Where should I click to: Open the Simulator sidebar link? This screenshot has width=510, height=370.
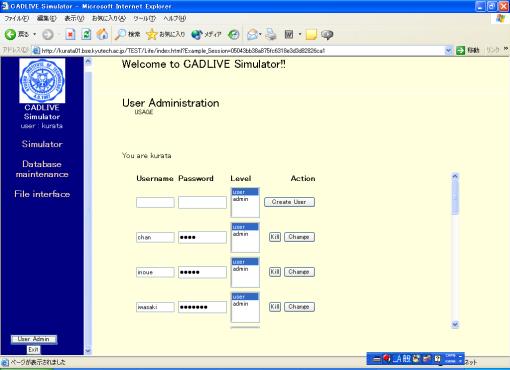42,144
